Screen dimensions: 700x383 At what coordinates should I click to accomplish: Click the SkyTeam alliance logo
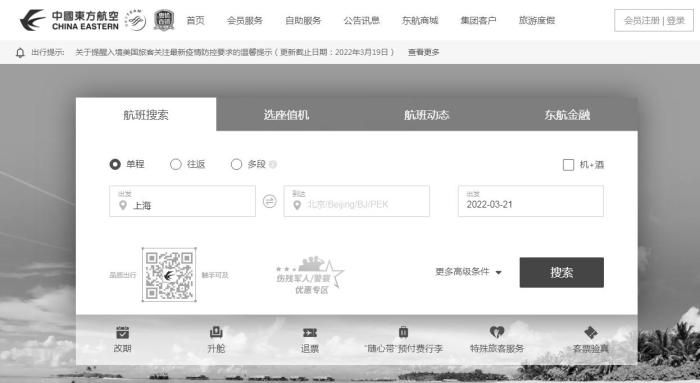coord(135,20)
